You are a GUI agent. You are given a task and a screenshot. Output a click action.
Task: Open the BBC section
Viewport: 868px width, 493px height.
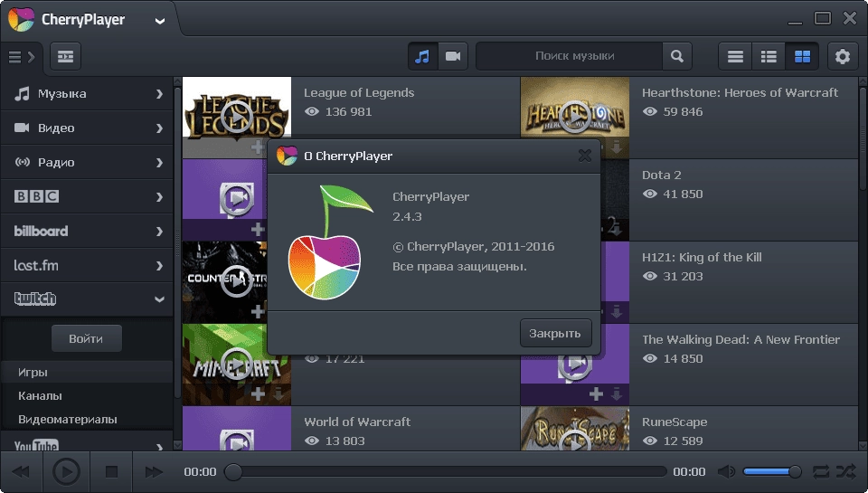(87, 196)
